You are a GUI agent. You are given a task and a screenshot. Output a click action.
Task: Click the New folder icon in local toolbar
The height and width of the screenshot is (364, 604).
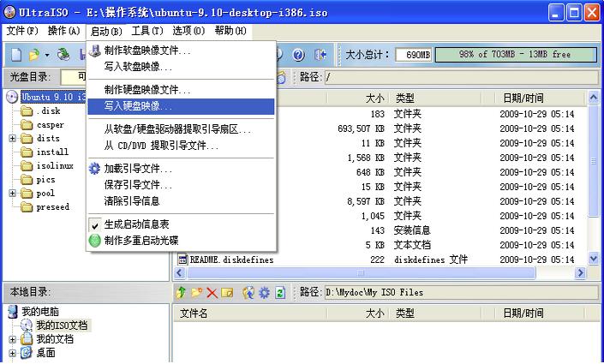click(197, 293)
